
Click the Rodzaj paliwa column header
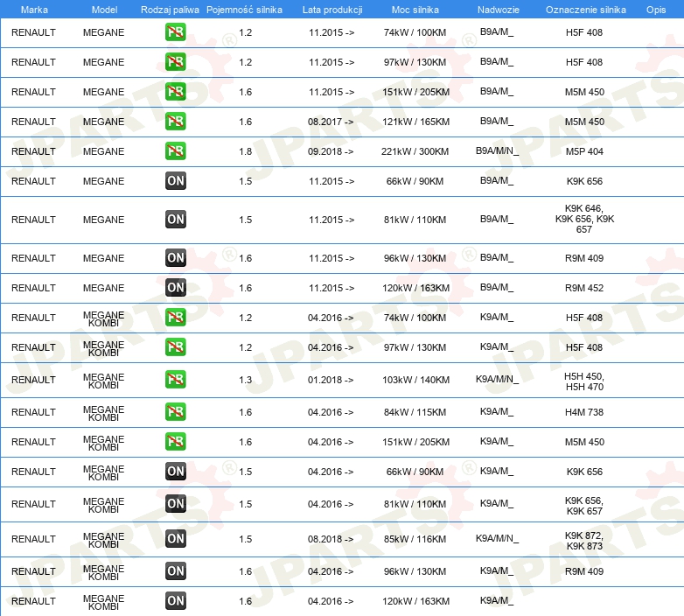(170, 10)
